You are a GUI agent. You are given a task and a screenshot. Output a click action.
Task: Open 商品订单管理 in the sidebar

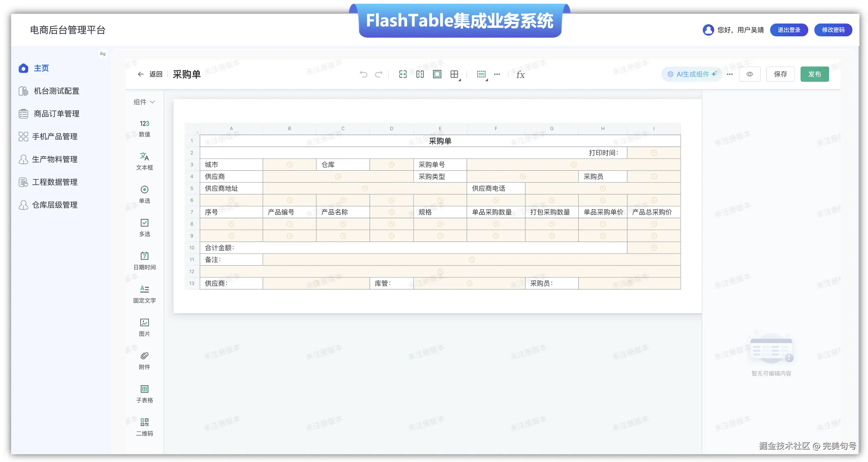56,114
